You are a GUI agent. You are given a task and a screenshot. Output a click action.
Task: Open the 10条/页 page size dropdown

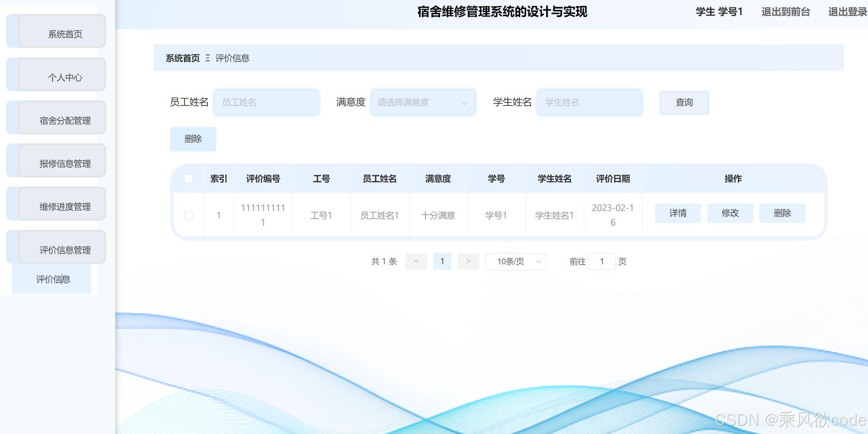515,261
